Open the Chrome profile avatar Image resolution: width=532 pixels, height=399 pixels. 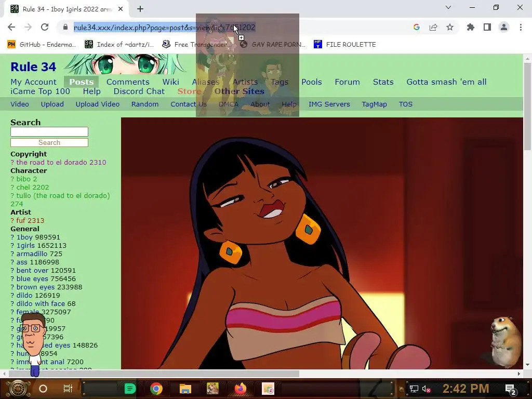[x=504, y=27]
